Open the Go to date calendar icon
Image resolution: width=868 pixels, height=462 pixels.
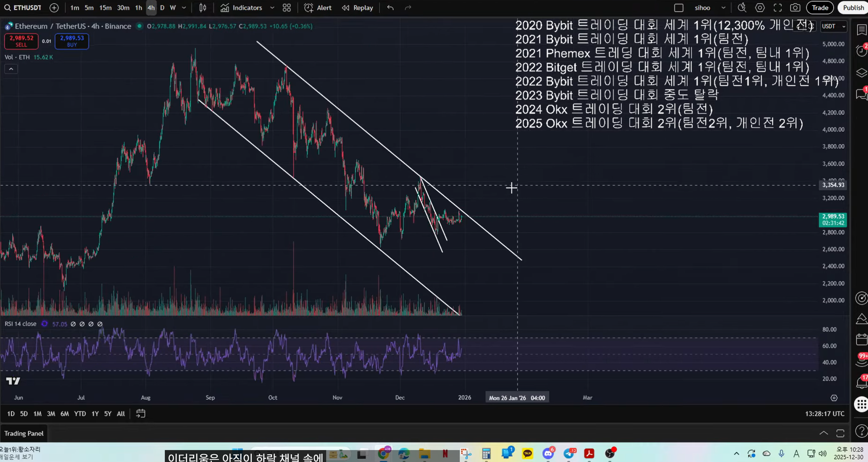[141, 414]
